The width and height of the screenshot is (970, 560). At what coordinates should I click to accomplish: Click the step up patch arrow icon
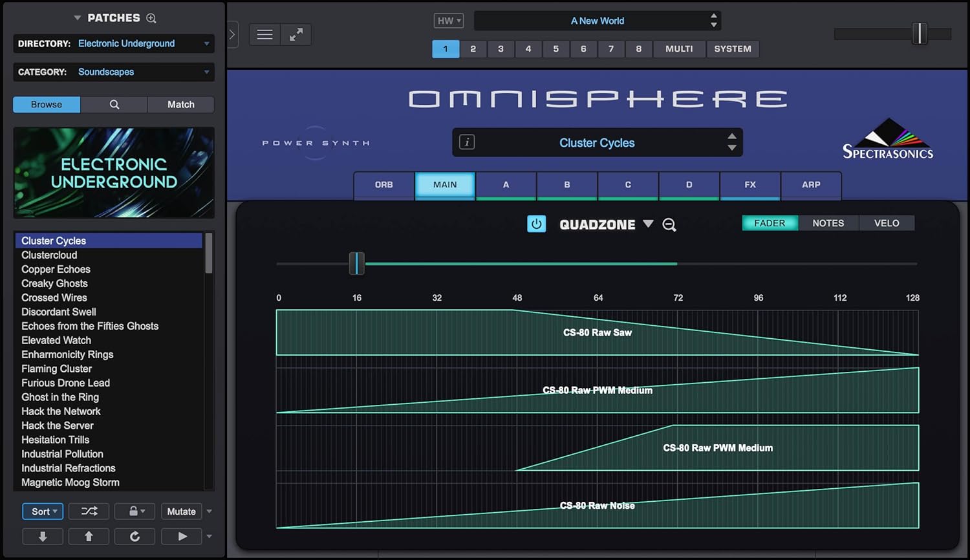[89, 536]
